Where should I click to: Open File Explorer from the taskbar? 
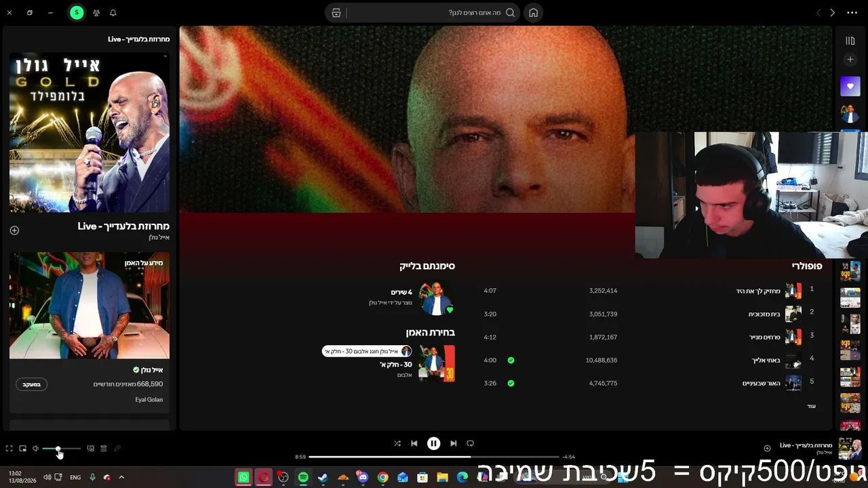442,477
